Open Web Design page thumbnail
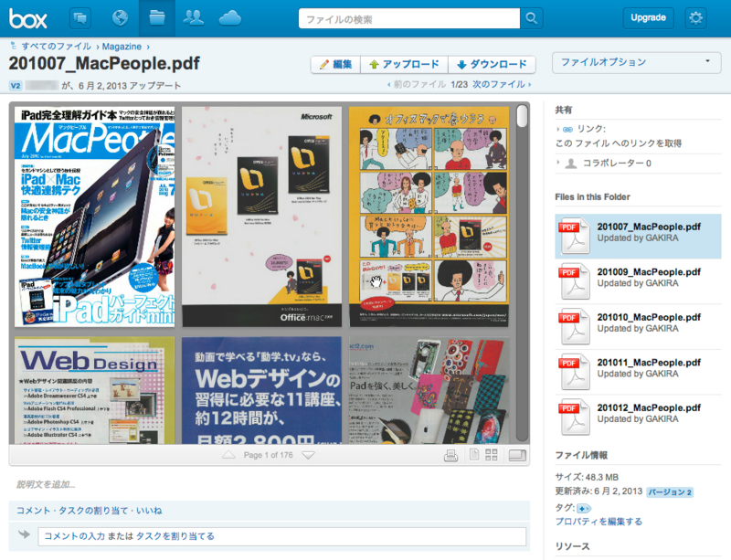Screen dimensions: 731x560 95,390
